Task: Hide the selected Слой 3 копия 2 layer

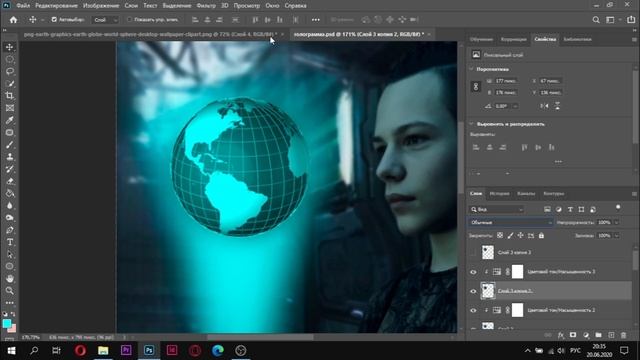Action: tap(473, 291)
